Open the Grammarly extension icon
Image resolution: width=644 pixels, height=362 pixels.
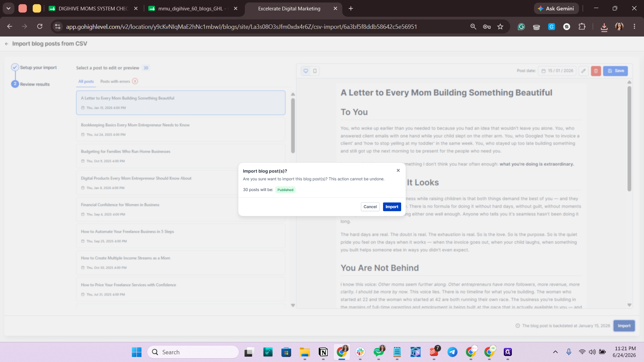click(x=521, y=26)
